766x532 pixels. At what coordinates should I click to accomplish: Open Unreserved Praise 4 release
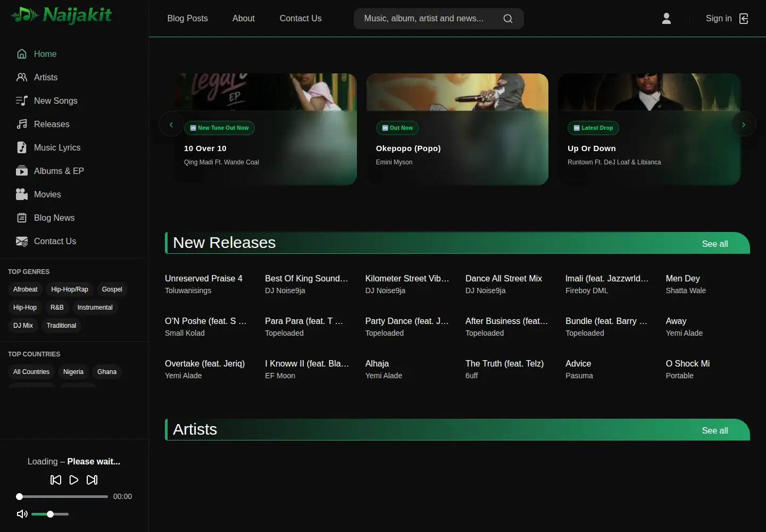pos(204,278)
